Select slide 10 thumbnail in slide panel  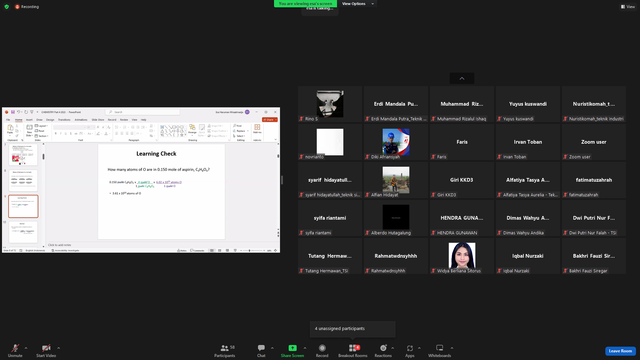[23, 232]
